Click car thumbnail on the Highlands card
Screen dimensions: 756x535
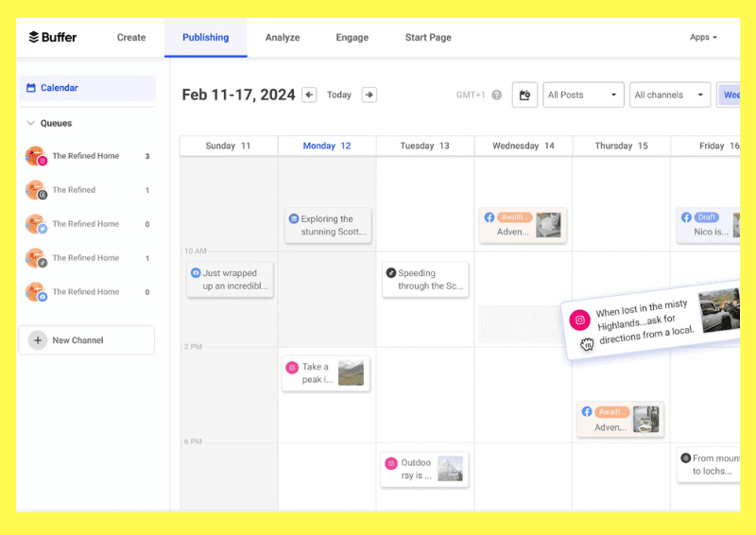(x=720, y=310)
